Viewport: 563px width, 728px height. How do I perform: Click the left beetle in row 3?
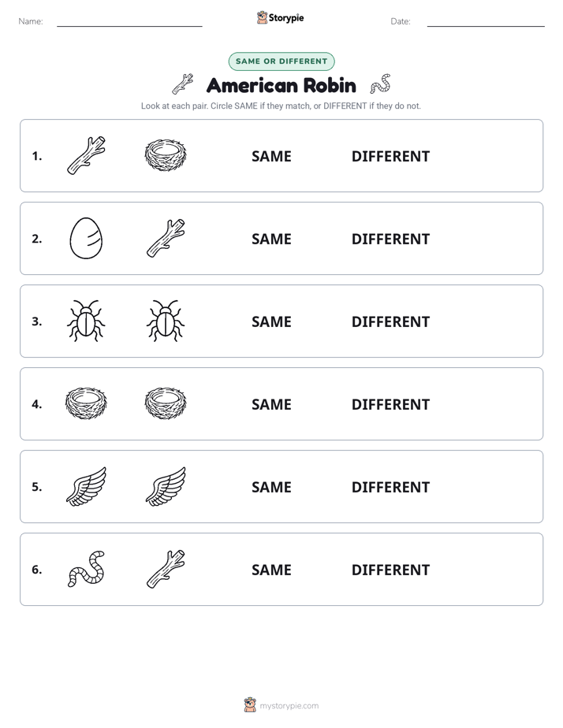tap(87, 321)
